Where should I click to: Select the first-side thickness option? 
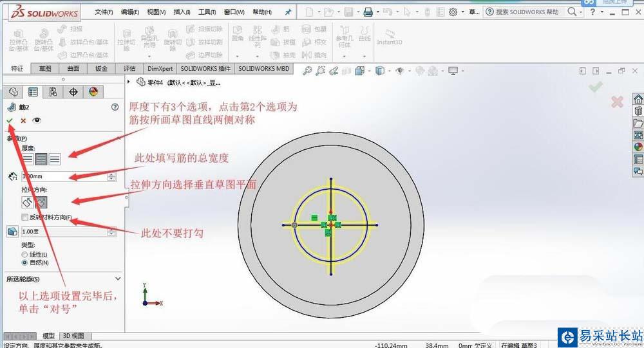click(28, 158)
